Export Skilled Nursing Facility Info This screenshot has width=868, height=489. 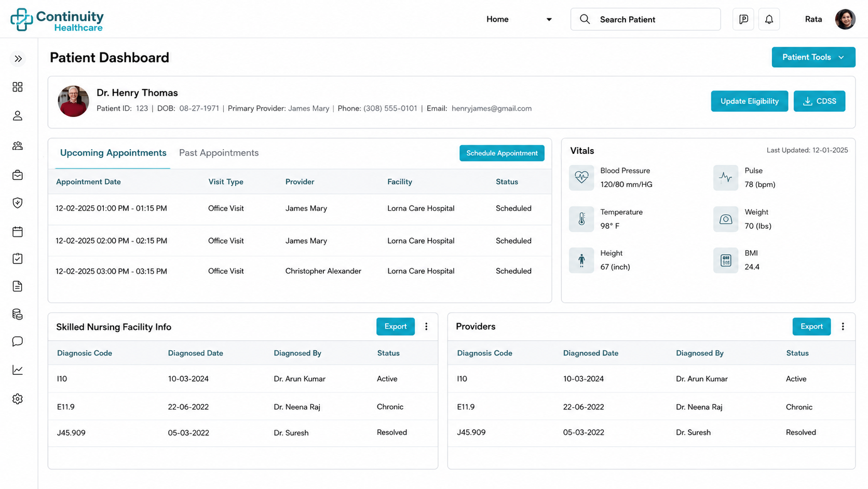[395, 326]
